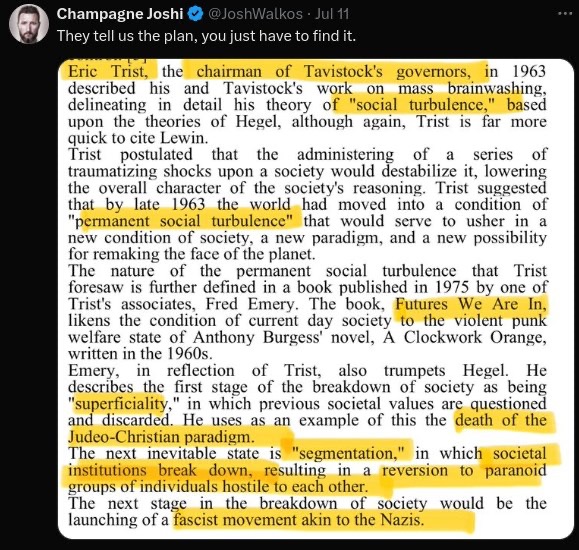This screenshot has width=579, height=550.
Task: Open the three-dot more options menu
Action: [x=564, y=14]
